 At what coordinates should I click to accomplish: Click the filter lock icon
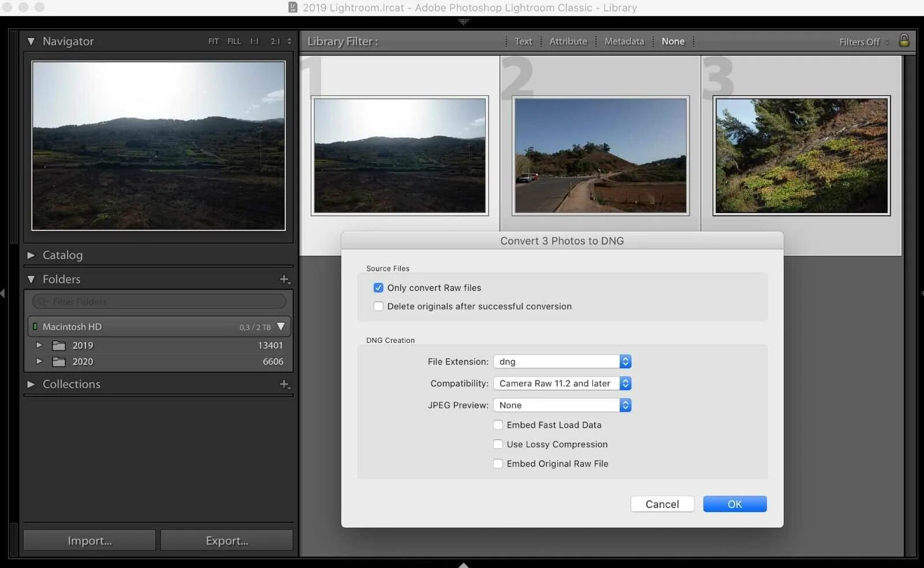(x=904, y=40)
